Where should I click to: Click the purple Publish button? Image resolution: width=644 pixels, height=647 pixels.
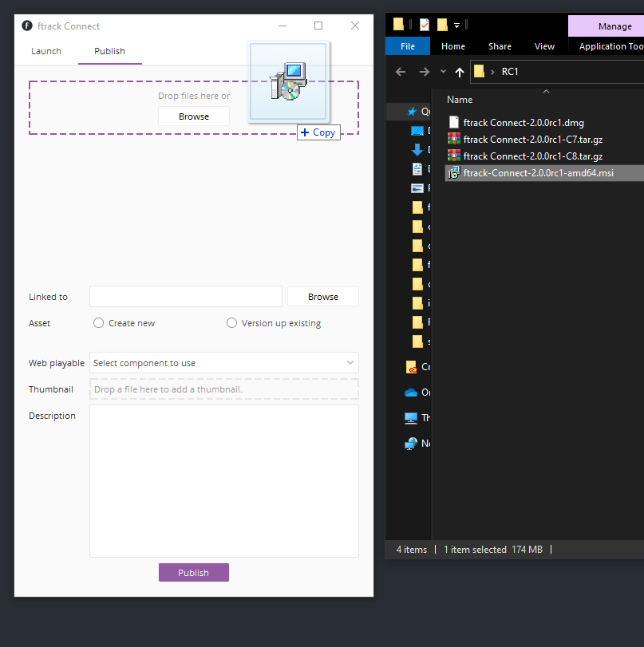tap(194, 572)
